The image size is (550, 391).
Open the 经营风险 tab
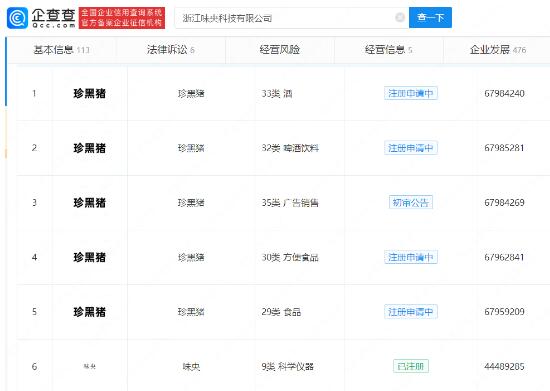click(x=280, y=50)
